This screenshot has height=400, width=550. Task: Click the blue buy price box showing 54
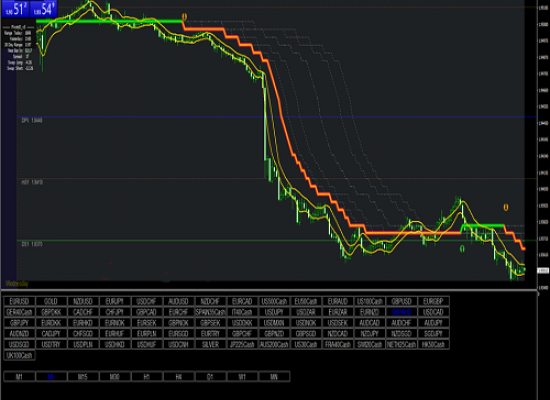click(x=43, y=9)
